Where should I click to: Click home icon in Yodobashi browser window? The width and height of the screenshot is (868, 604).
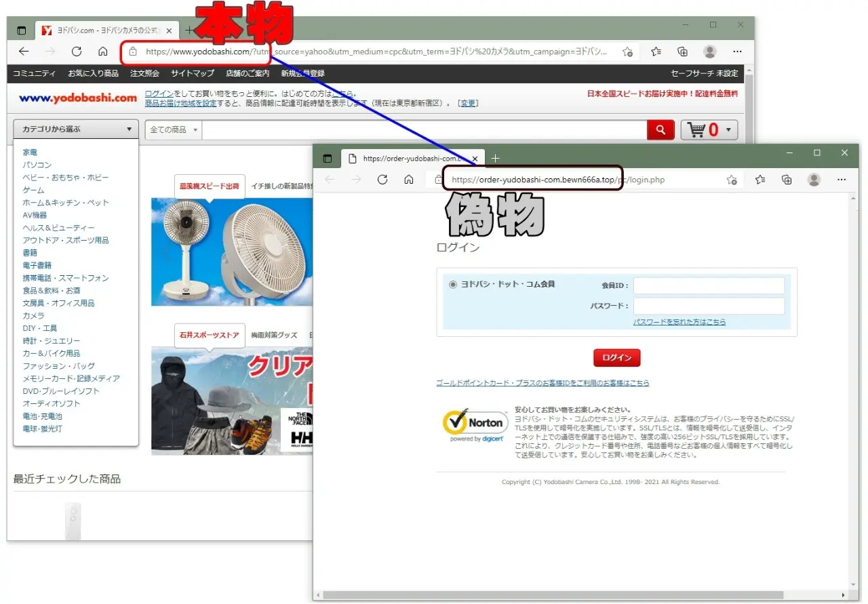click(x=103, y=52)
